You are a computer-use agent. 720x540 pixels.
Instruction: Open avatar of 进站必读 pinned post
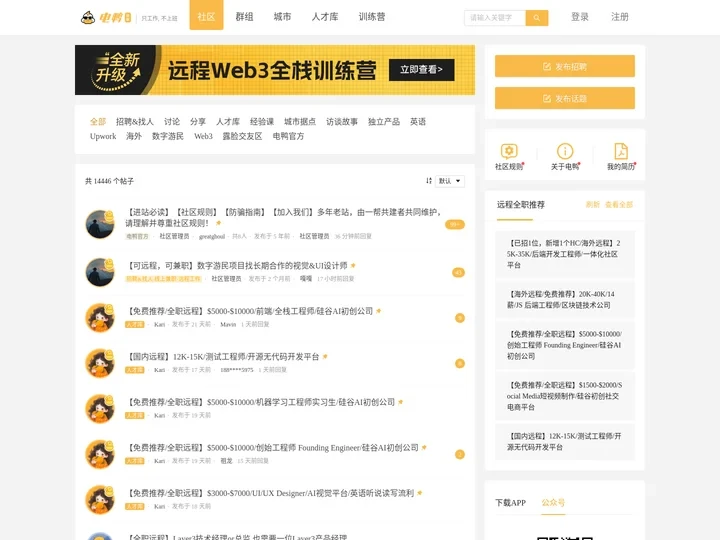click(x=100, y=224)
